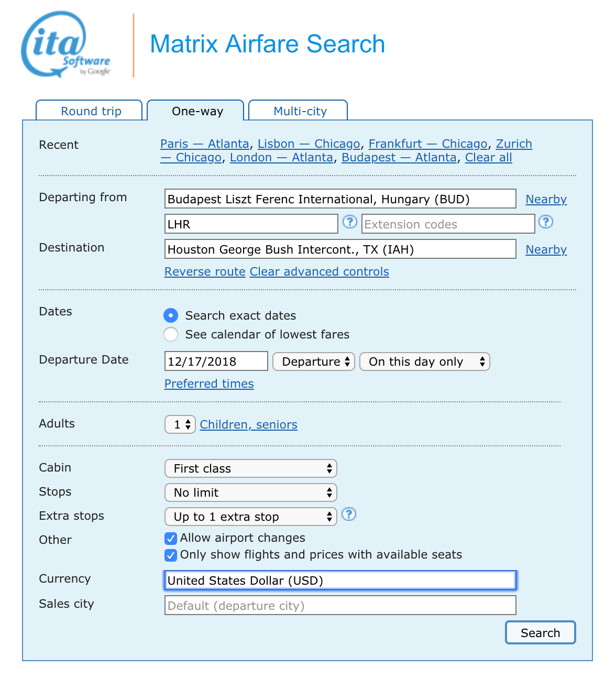The height and width of the screenshot is (679, 616).
Task: Choose See calendar of lowest fares option
Action: pyautogui.click(x=171, y=334)
